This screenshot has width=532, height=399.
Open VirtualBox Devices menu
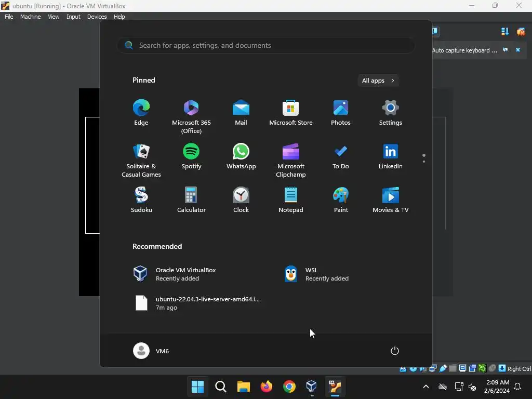(x=97, y=17)
